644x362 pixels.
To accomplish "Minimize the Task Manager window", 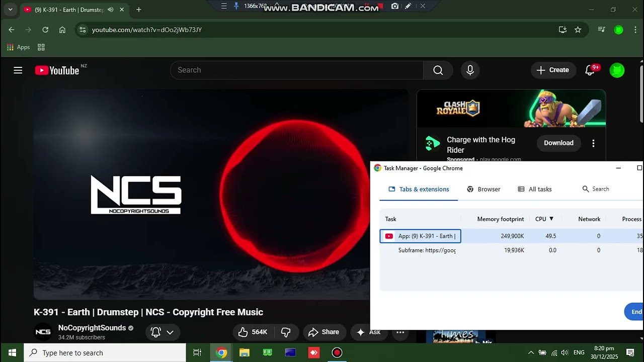I will [x=618, y=168].
